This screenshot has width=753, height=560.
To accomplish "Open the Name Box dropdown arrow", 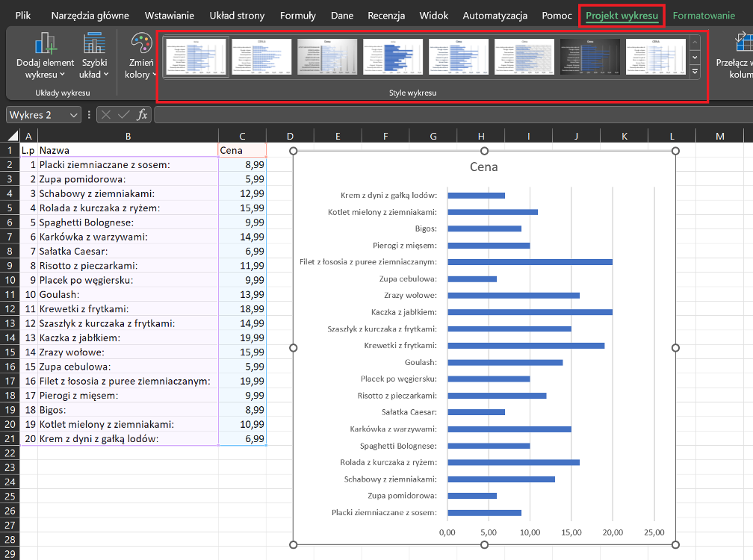I will pyautogui.click(x=73, y=115).
